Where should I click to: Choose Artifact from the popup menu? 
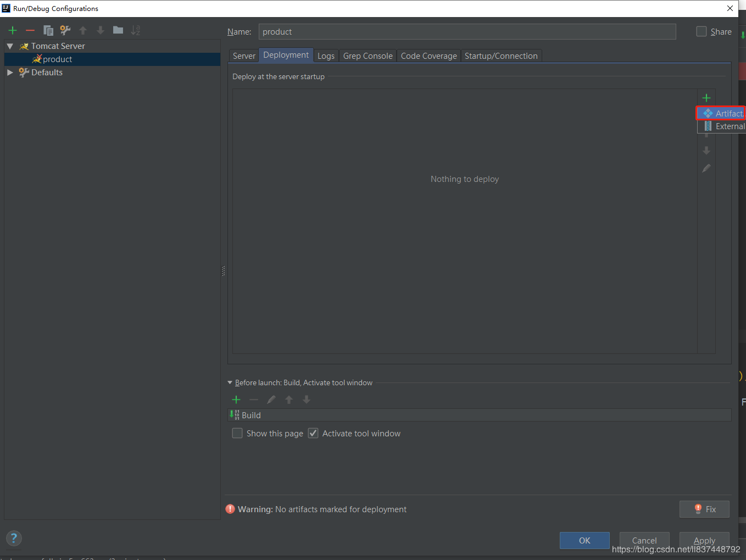[x=722, y=113]
